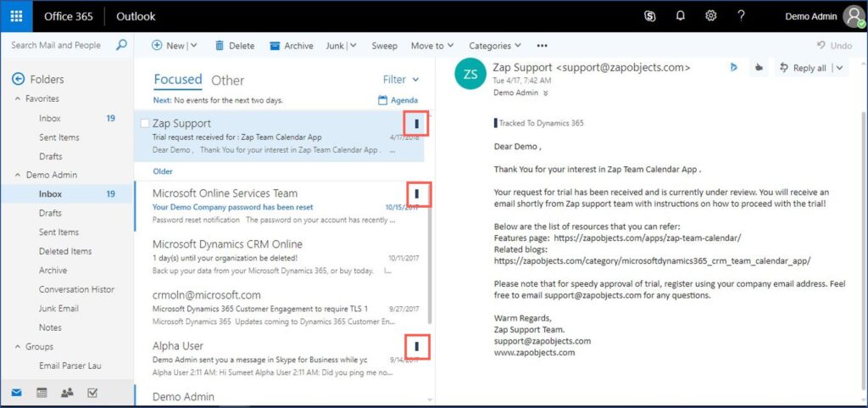Image resolution: width=868 pixels, height=408 pixels.
Task: Open the settings gear
Action: pos(711,16)
